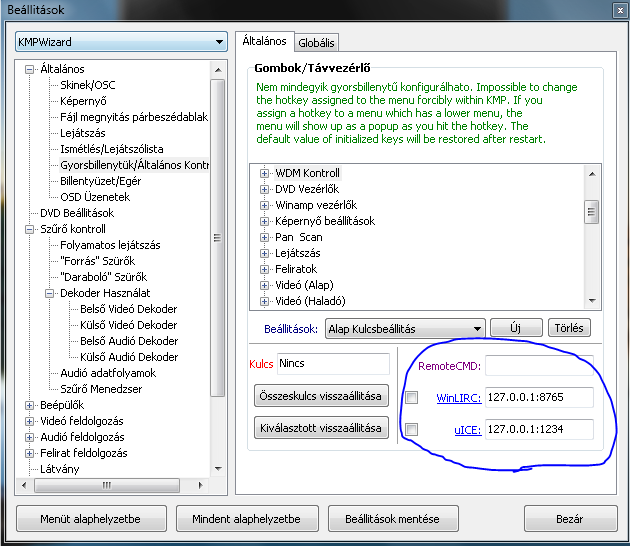Click Összeskulcs visszaállítása button
Viewport: 630px width, 546px height.
(321, 396)
